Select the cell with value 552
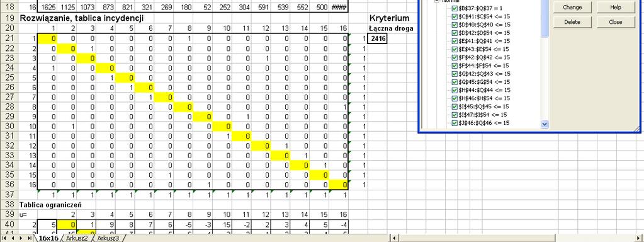 [300, 8]
